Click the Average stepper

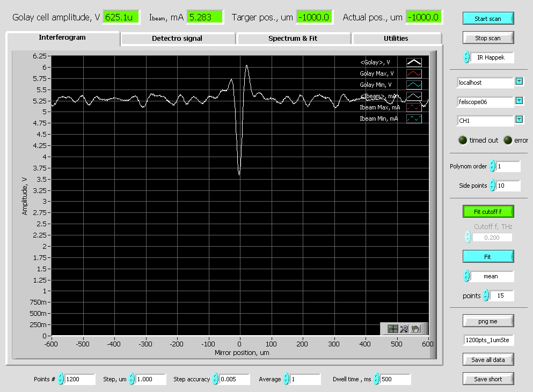pos(286,379)
